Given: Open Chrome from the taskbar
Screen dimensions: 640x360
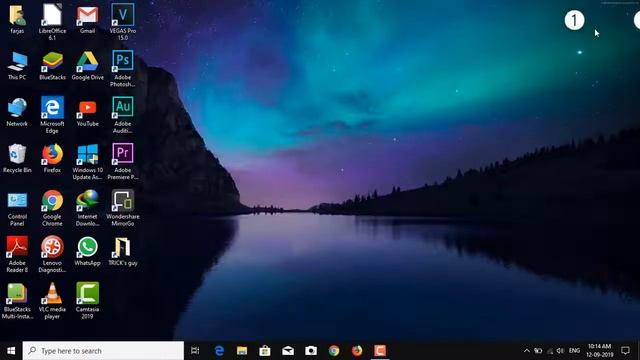Looking at the screenshot, I should [334, 351].
